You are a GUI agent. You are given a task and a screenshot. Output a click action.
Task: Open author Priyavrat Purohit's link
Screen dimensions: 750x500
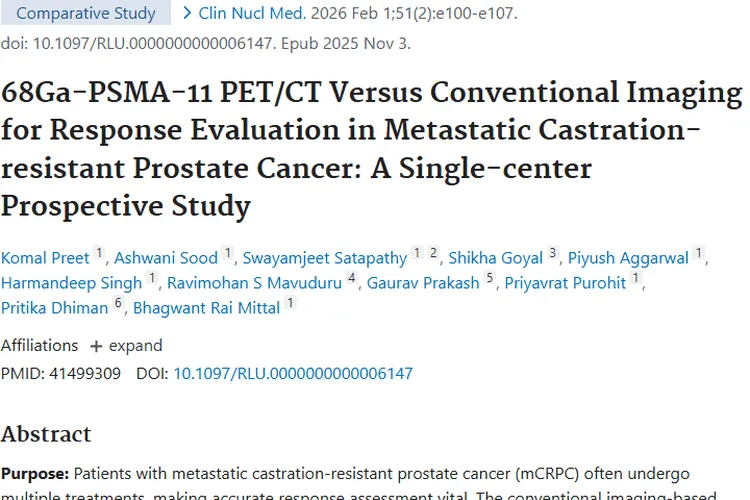[x=565, y=283]
